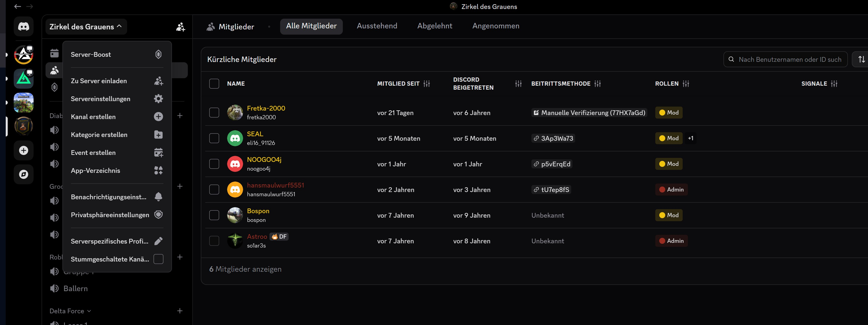This screenshot has height=325, width=868.
Task: Toggle the select-all members checkbox
Action: coord(214,84)
